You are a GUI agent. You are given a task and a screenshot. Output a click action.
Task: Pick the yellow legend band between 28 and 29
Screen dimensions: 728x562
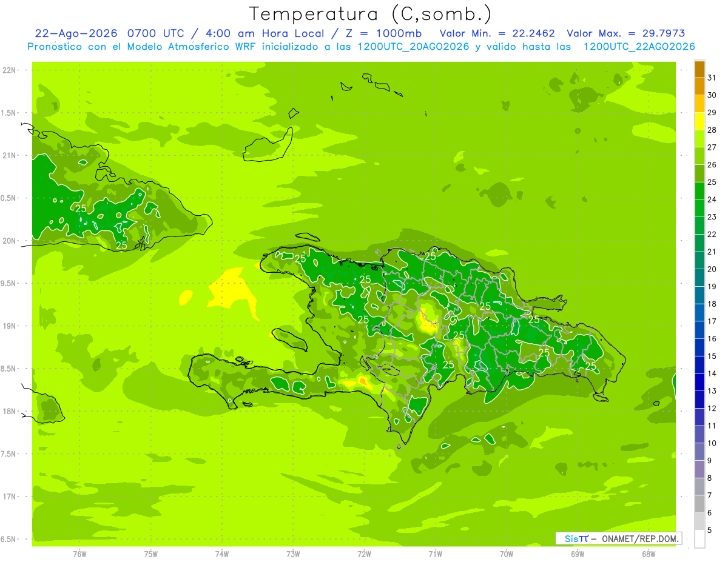(x=699, y=121)
